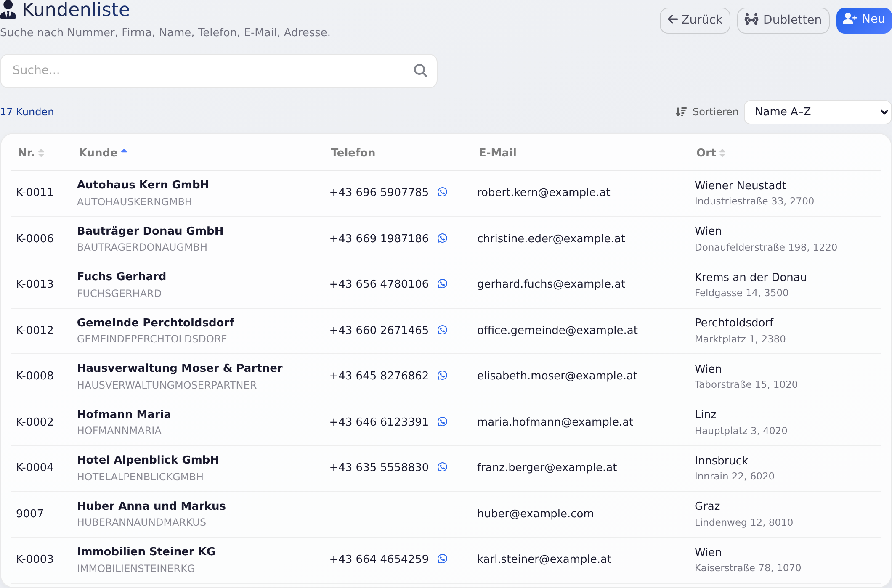Go back with the Zurück button
This screenshot has width=892, height=588.
pyautogui.click(x=695, y=20)
